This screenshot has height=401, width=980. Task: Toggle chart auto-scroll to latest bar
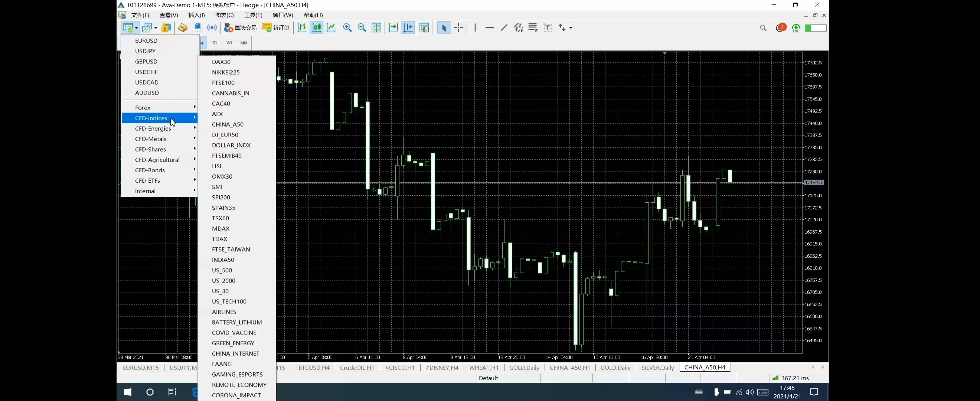393,28
